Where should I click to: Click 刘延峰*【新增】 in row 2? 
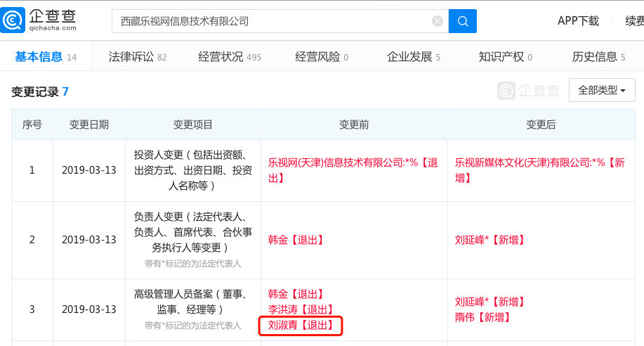pos(489,240)
